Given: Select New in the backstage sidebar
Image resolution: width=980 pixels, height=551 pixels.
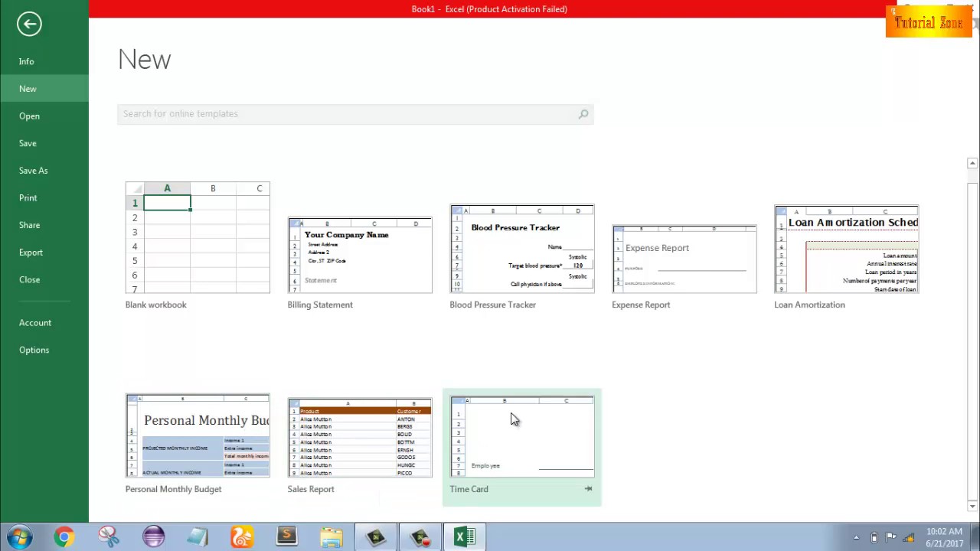Looking at the screenshot, I should click(44, 89).
